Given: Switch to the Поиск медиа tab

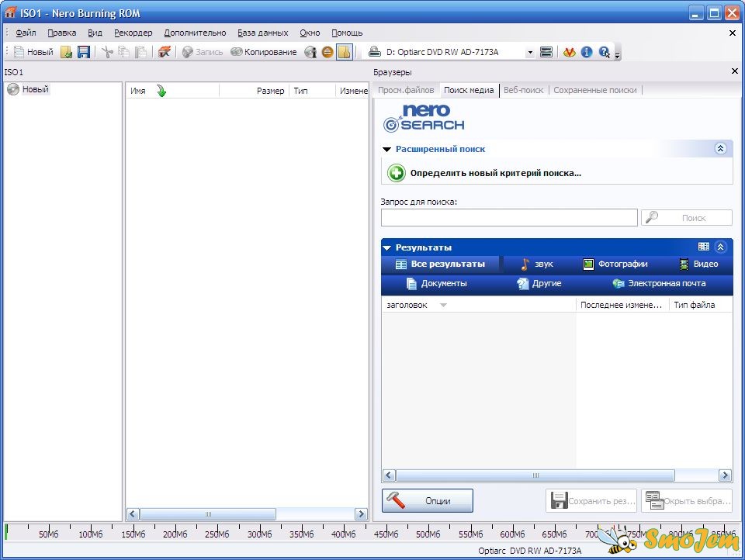Looking at the screenshot, I should [469, 90].
